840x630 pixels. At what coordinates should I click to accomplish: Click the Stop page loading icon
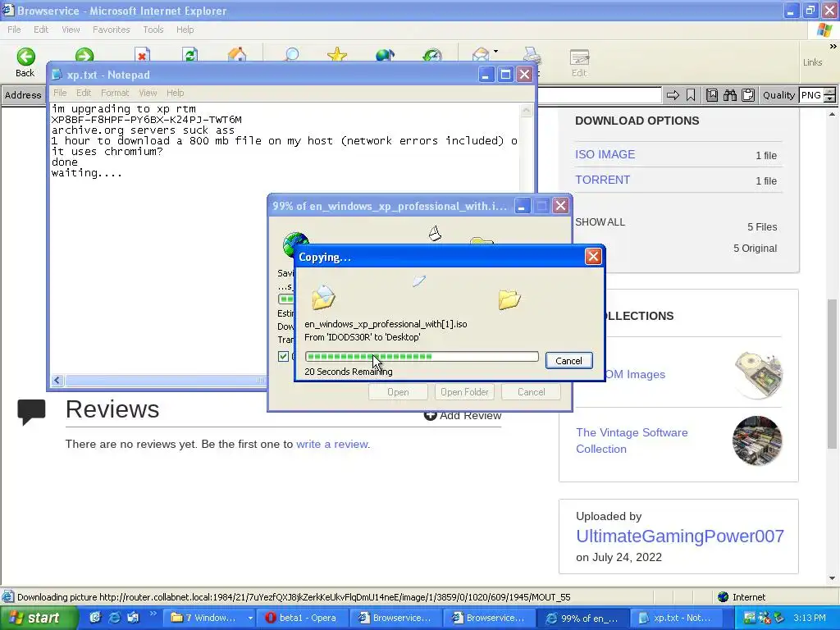(x=142, y=55)
